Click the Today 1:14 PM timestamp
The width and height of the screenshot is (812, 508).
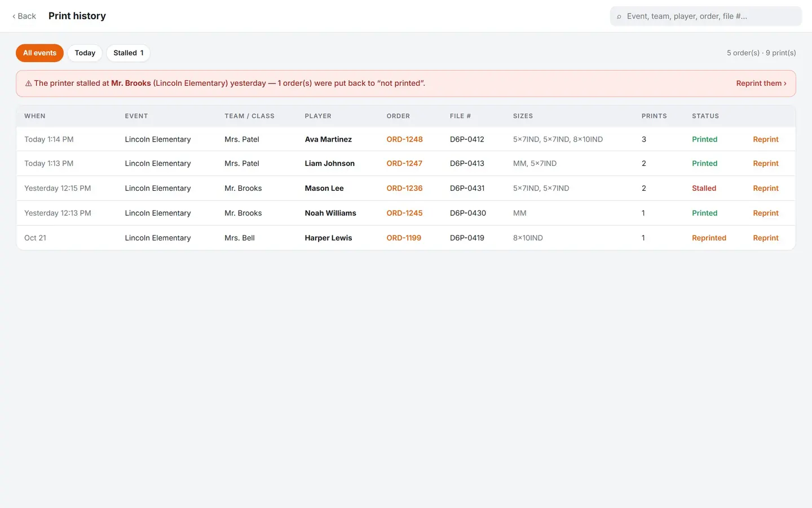tap(49, 139)
